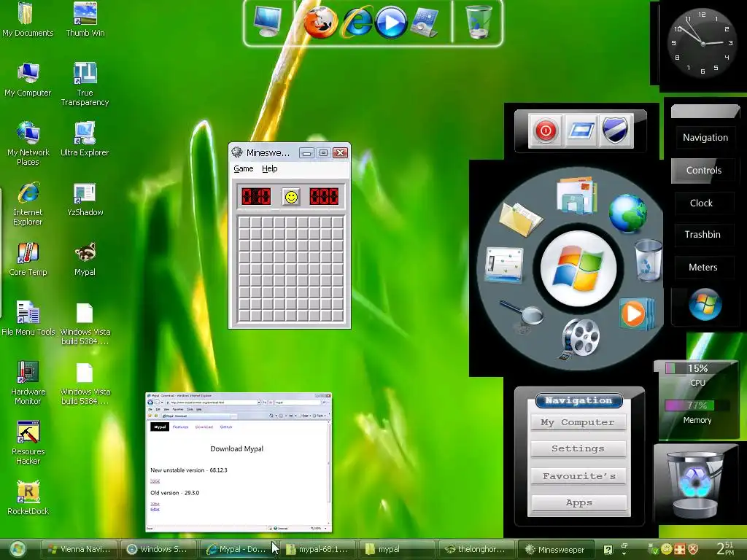
Task: Open first Windows Vista build 5384 file
Action: [x=85, y=323]
